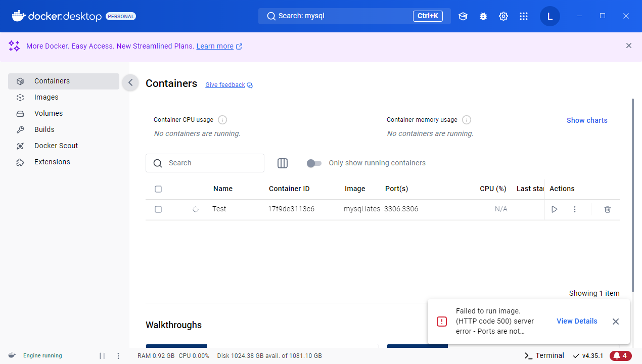Click the whale icon in status bar
This screenshot has height=364, width=642.
click(12, 355)
